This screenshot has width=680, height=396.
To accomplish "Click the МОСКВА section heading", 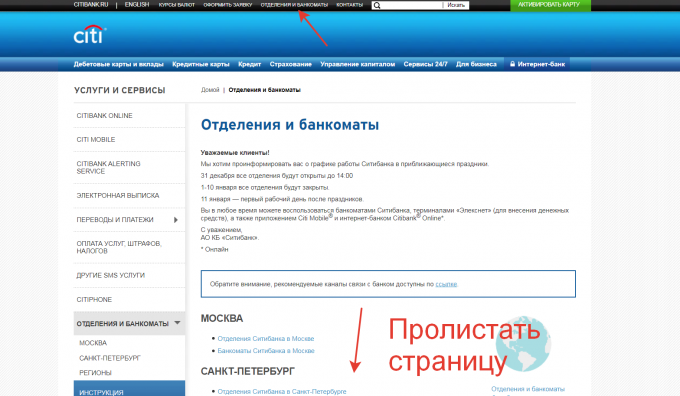I will click(x=222, y=318).
